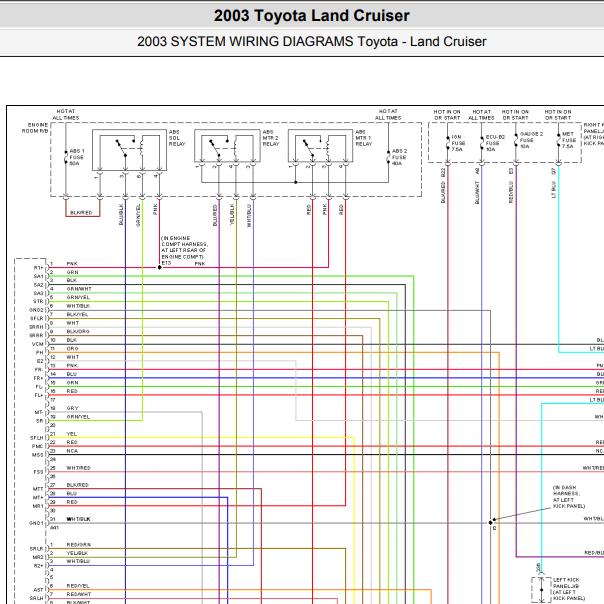Select the 'FL+' terminal label
This screenshot has height=604, width=604.
[39, 395]
